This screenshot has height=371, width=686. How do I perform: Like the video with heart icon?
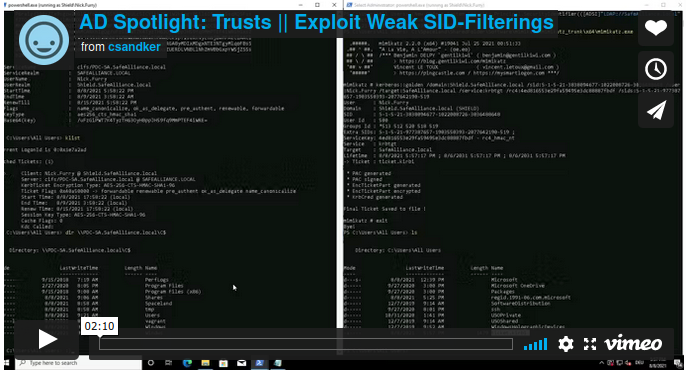[655, 28]
